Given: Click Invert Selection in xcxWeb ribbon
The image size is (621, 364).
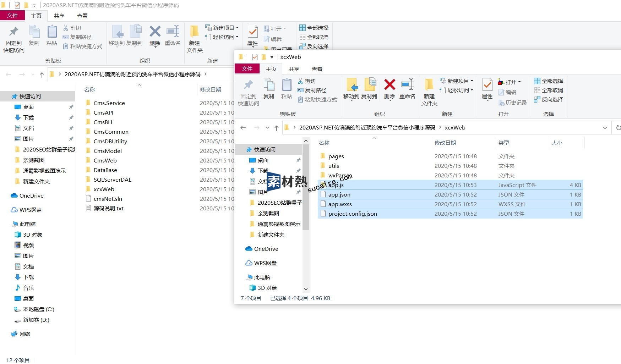Looking at the screenshot, I should (549, 99).
